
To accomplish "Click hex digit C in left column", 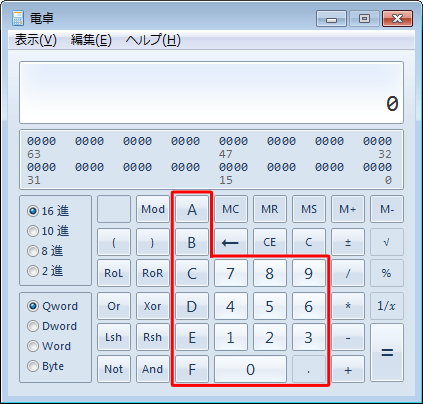I will (x=192, y=273).
